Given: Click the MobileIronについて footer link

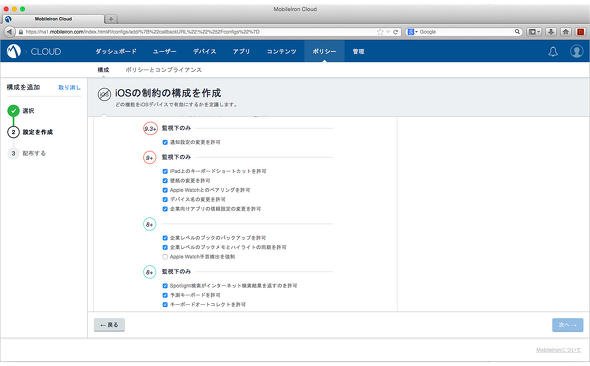Looking at the screenshot, I should click(x=558, y=350).
